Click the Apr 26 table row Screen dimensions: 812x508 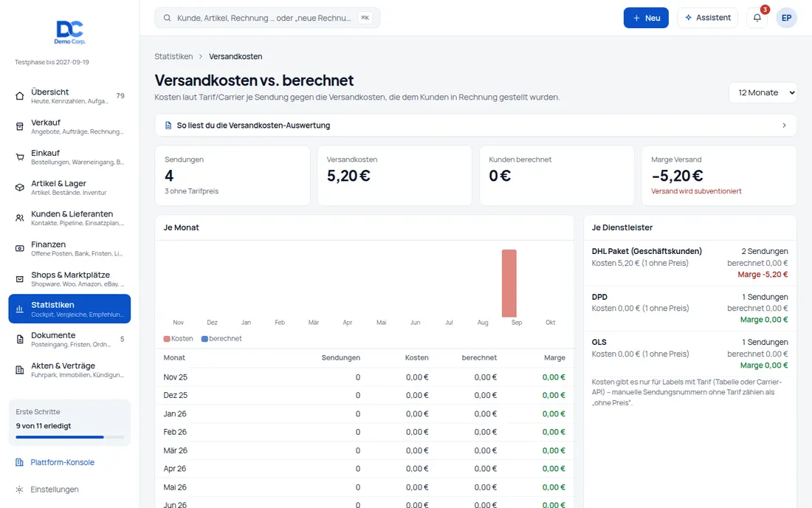[x=365, y=469]
